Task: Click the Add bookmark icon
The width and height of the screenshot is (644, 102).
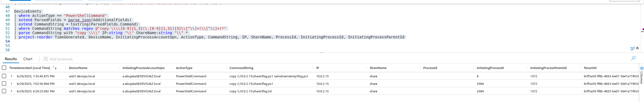Action: click(45, 59)
